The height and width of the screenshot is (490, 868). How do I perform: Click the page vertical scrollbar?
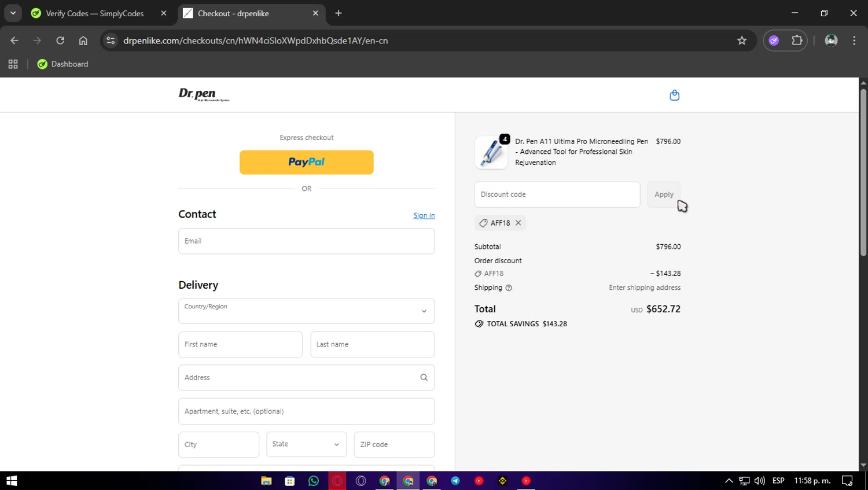[x=863, y=172]
